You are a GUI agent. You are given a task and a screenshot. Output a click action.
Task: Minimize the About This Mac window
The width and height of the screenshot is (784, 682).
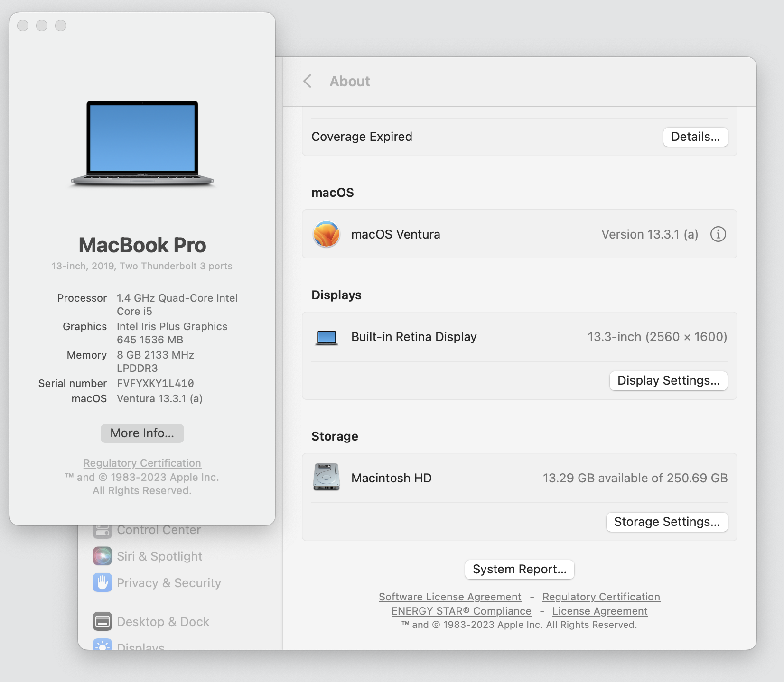click(x=42, y=26)
